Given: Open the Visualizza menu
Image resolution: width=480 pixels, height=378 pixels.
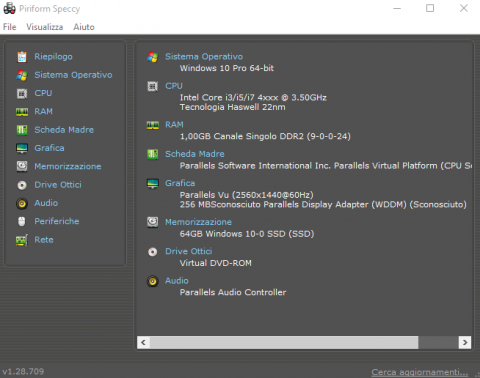Looking at the screenshot, I should (45, 27).
